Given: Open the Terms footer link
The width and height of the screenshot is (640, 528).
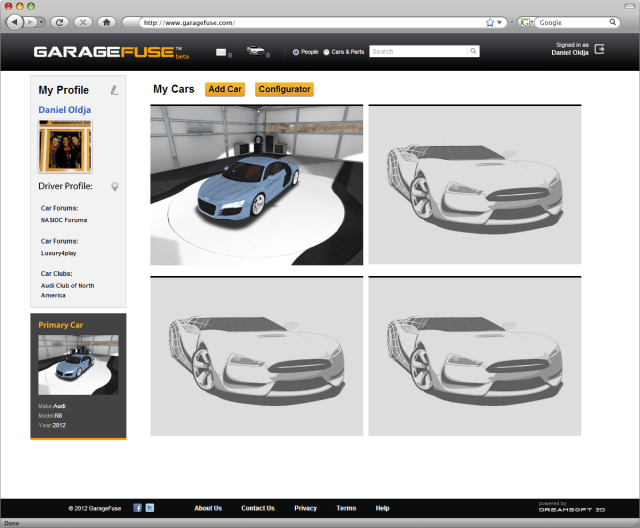Looking at the screenshot, I should (346, 508).
